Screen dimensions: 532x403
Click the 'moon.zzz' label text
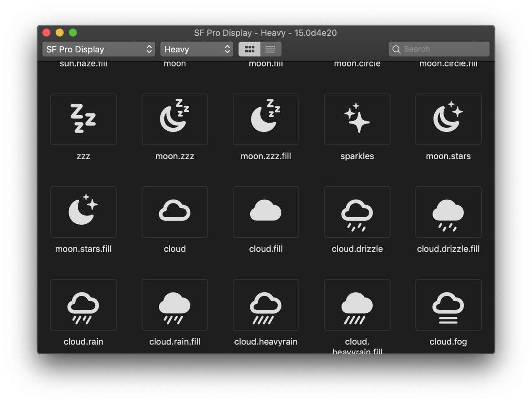(x=175, y=156)
